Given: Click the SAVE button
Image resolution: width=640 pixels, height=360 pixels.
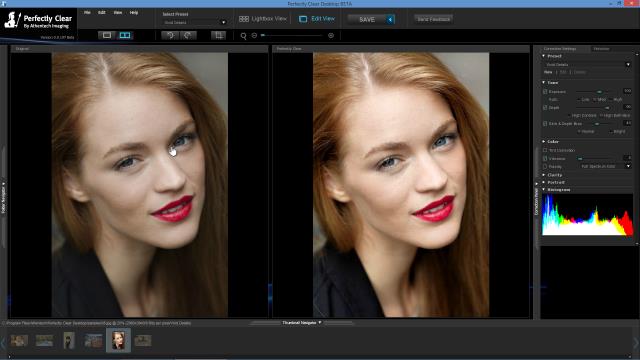Looking at the screenshot, I should click(367, 19).
